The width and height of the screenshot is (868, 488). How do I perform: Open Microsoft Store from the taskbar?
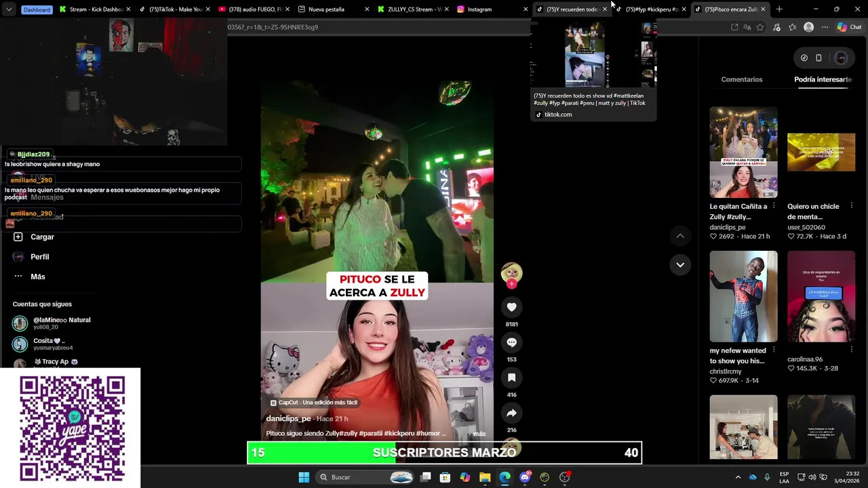pyautogui.click(x=445, y=477)
